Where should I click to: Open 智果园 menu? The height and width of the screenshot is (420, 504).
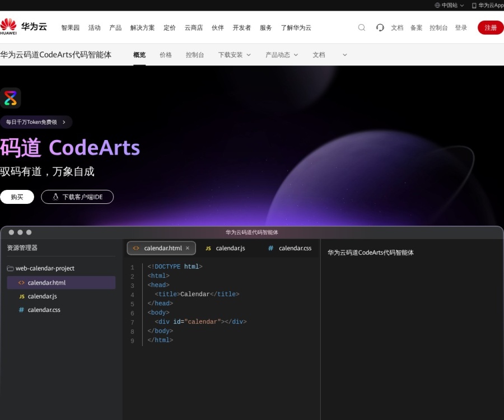point(71,27)
